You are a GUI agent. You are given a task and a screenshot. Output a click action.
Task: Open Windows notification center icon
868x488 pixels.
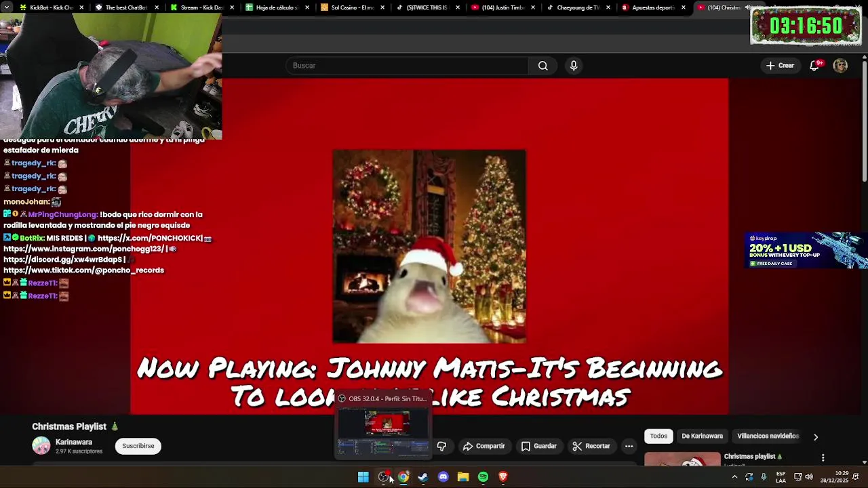click(x=856, y=477)
